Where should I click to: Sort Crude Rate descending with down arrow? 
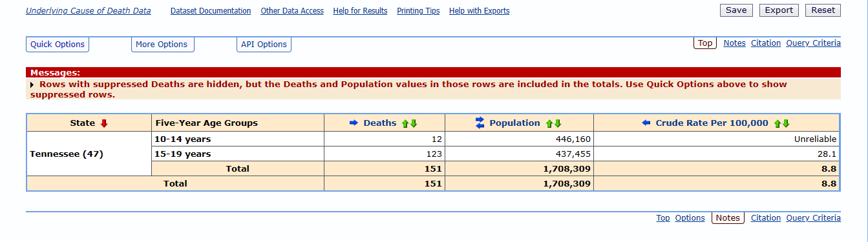click(x=786, y=123)
